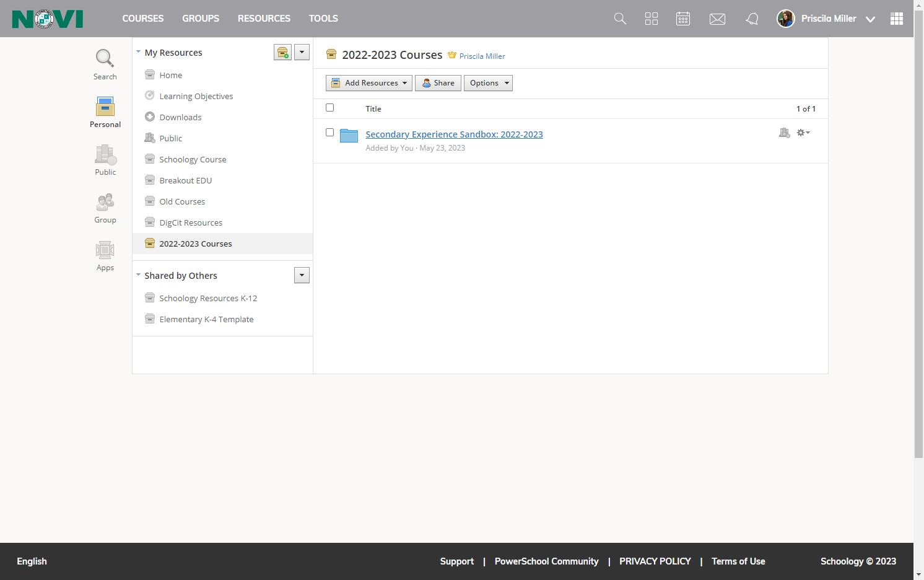Click the Priscila Miller name in header
924x580 pixels.
(829, 19)
